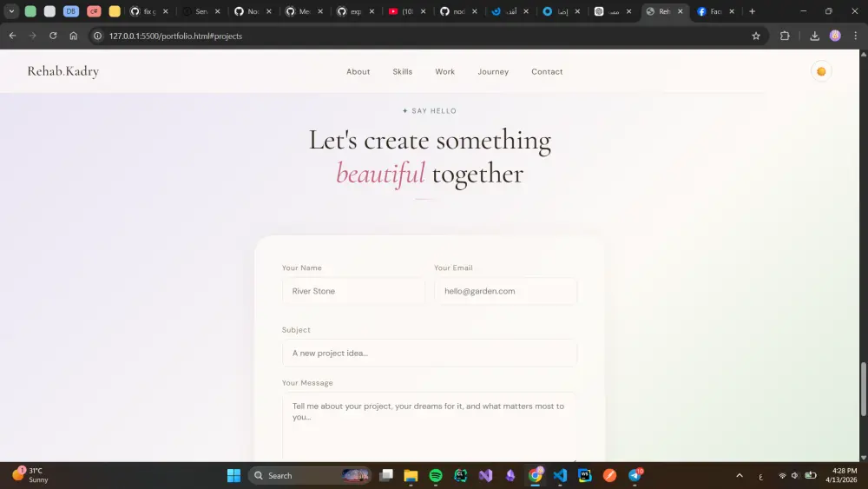This screenshot has height=489, width=868.
Task: Open Chrome from the taskbar
Action: tap(536, 475)
